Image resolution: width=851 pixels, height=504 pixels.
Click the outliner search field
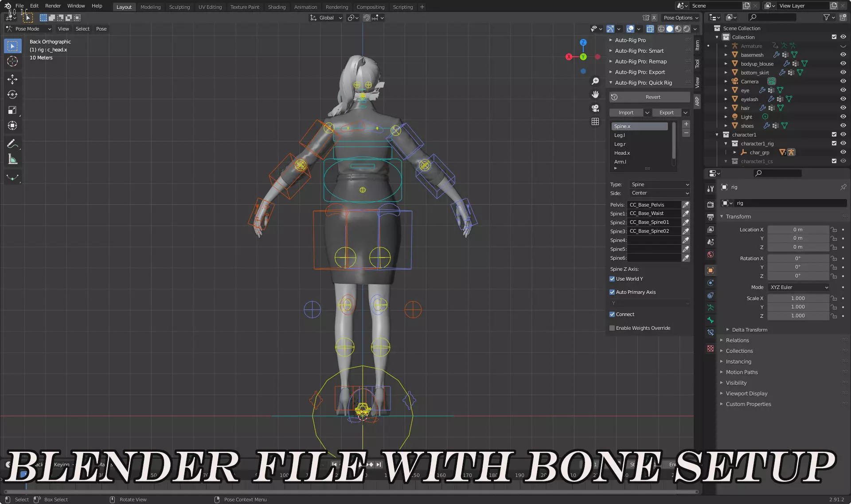(x=772, y=17)
